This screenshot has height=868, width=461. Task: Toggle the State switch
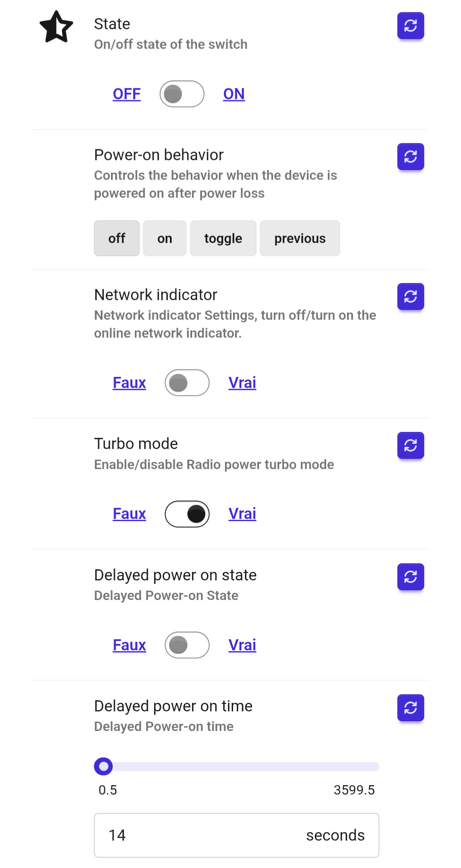tap(182, 94)
